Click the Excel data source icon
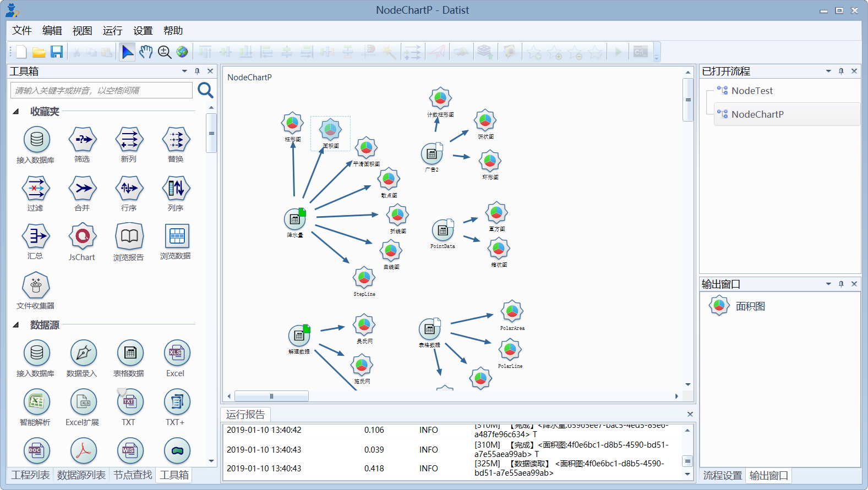 177,353
